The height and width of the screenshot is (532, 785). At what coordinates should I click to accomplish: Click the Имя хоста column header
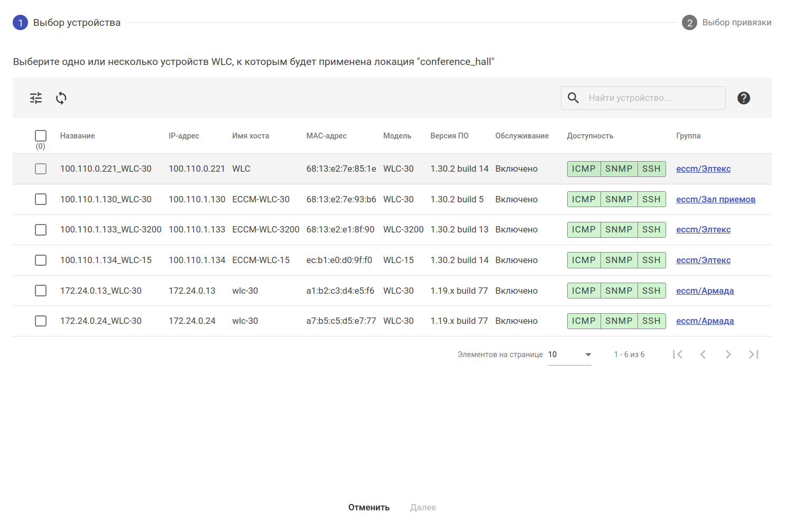[x=251, y=136]
